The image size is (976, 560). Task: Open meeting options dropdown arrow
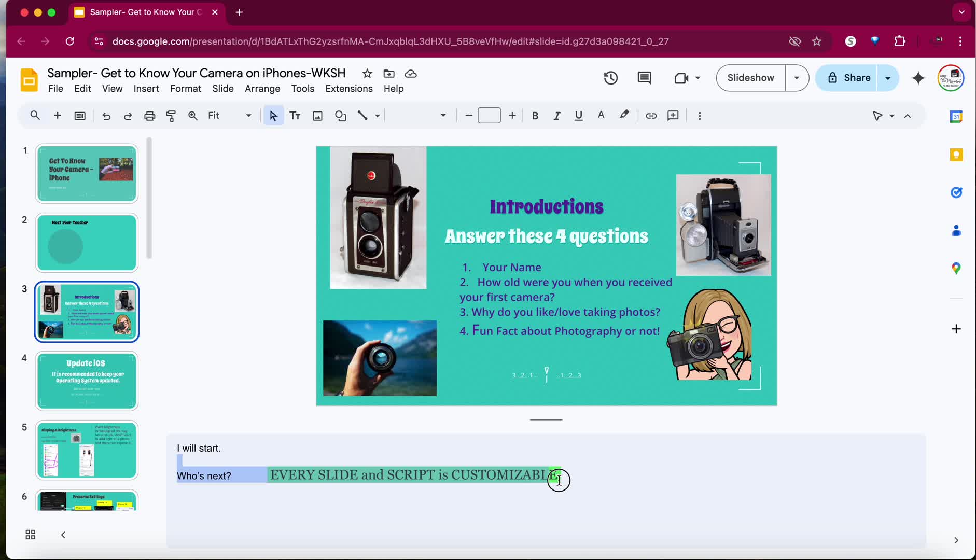click(698, 78)
